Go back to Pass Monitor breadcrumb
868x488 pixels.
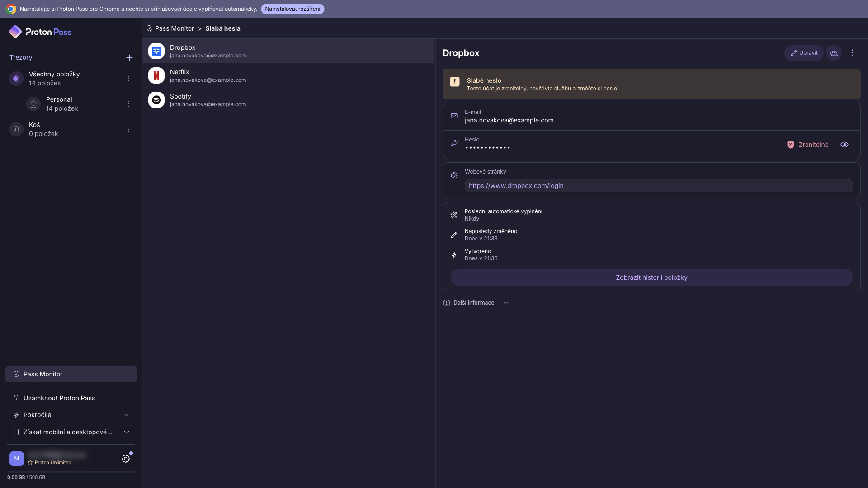point(170,28)
